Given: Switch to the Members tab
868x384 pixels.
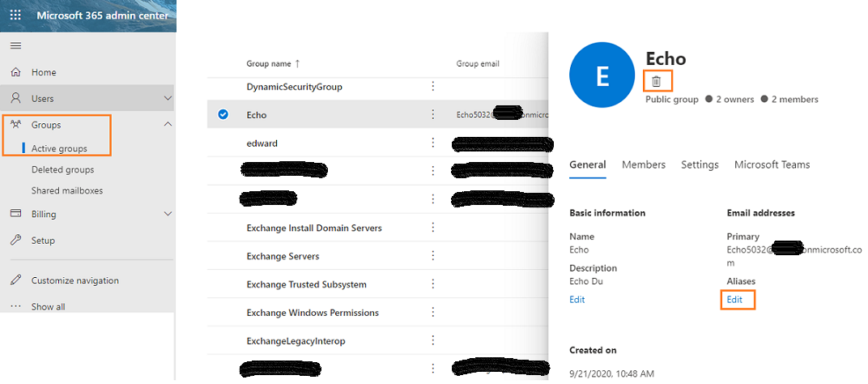Looking at the screenshot, I should (x=643, y=164).
